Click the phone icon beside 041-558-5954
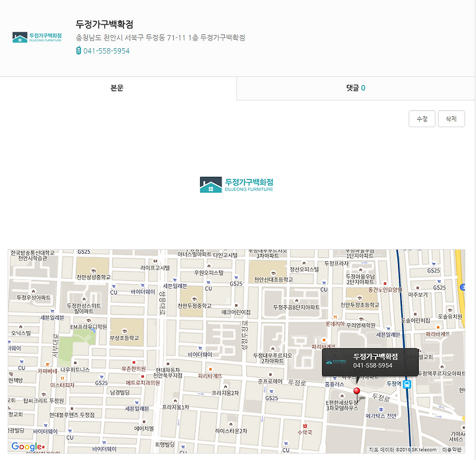 (78, 50)
